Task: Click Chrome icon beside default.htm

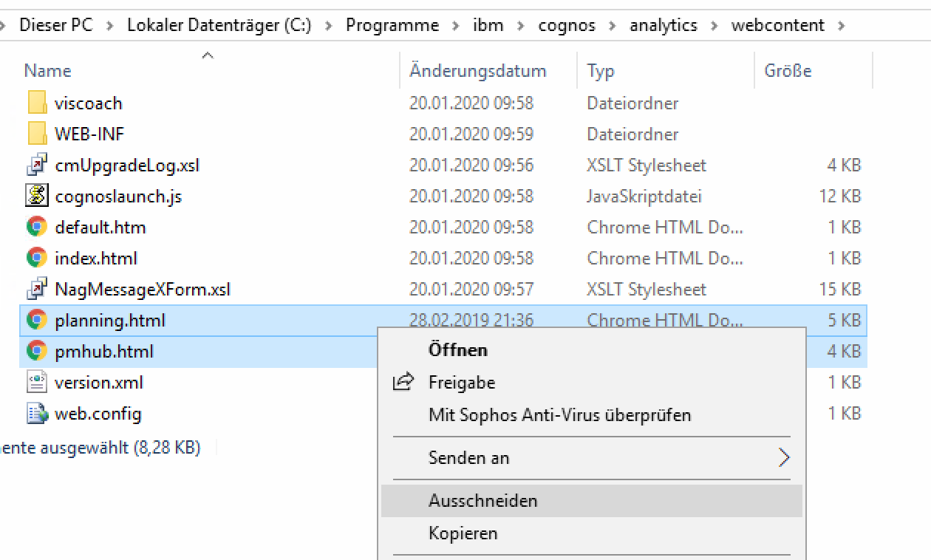Action: 37,227
